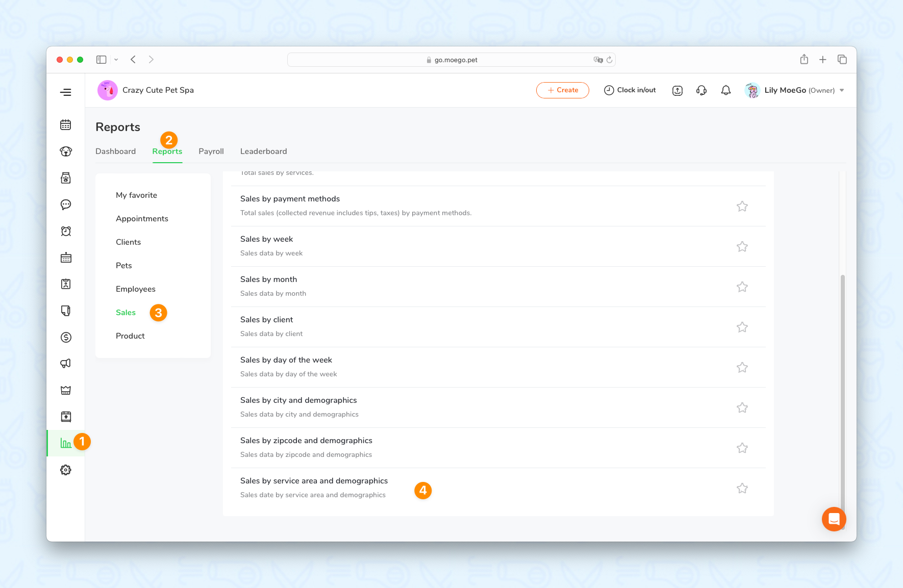This screenshot has width=903, height=588.
Task: Expand the Lily MoeGo account dropdown
Action: click(x=842, y=90)
